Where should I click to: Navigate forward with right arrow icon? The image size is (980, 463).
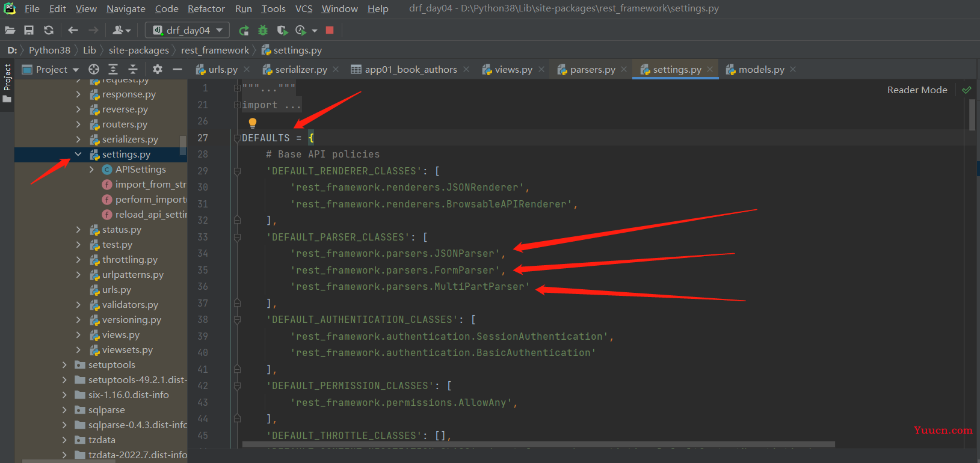[x=93, y=30]
